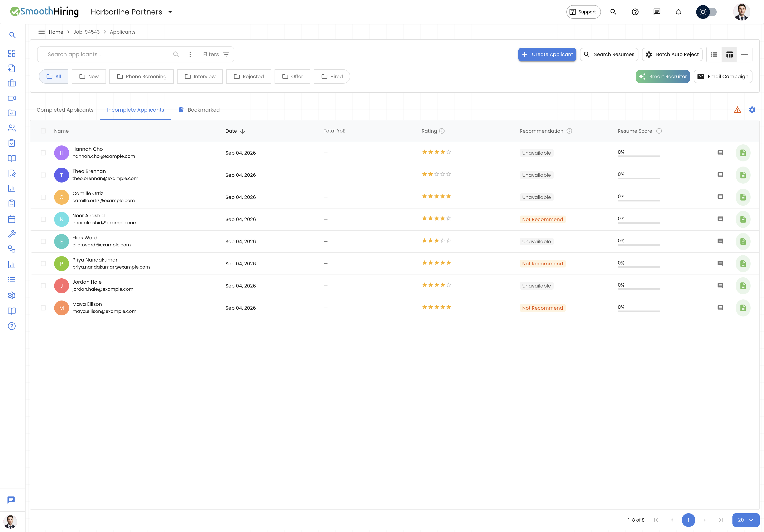Select Camille Ortiz's row checkbox

point(43,197)
